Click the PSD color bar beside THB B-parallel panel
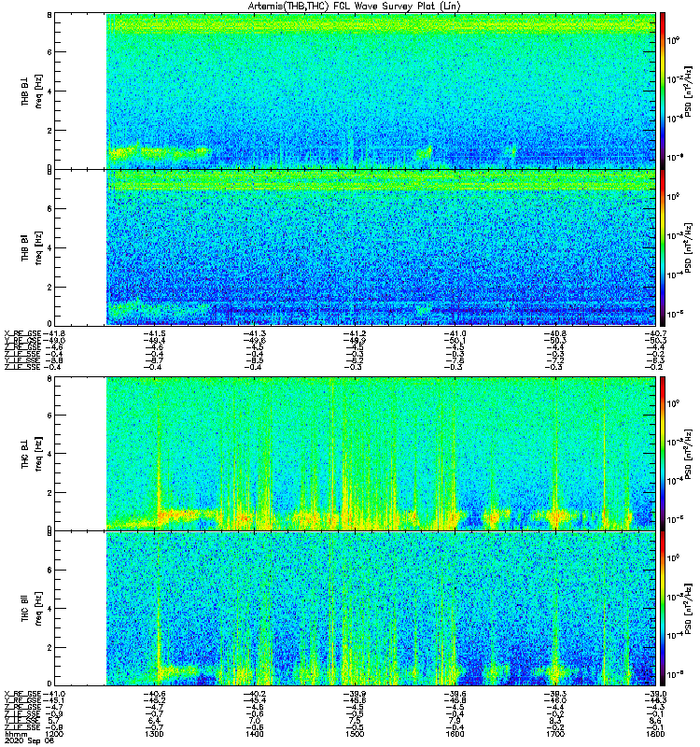The width and height of the screenshot is (700, 747). click(663, 247)
